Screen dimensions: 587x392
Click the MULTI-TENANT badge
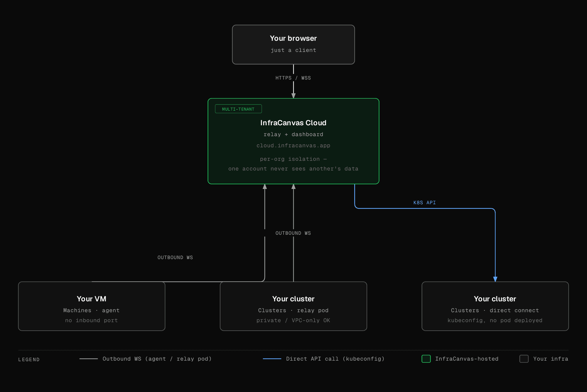tap(238, 109)
